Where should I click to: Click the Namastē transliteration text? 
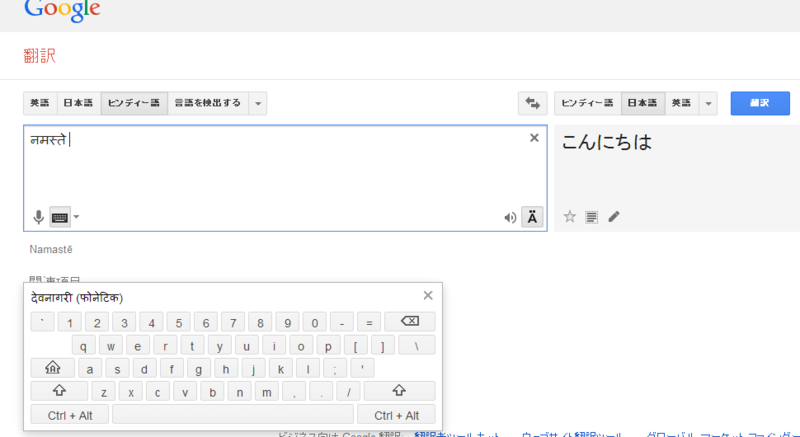[x=51, y=249]
